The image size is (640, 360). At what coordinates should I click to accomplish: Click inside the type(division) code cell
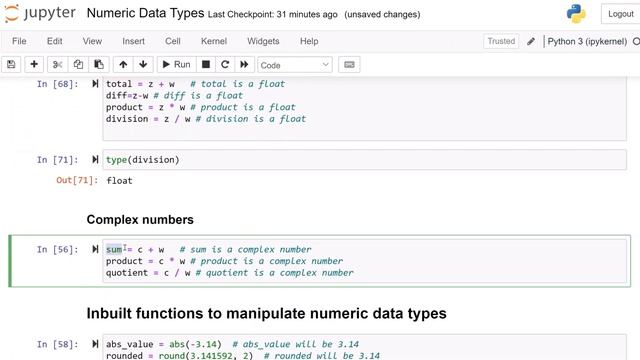coord(364,160)
